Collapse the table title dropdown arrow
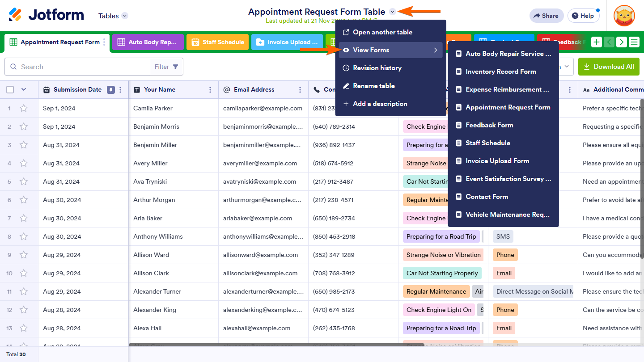Screen dimensions: 644x362 (x=393, y=12)
